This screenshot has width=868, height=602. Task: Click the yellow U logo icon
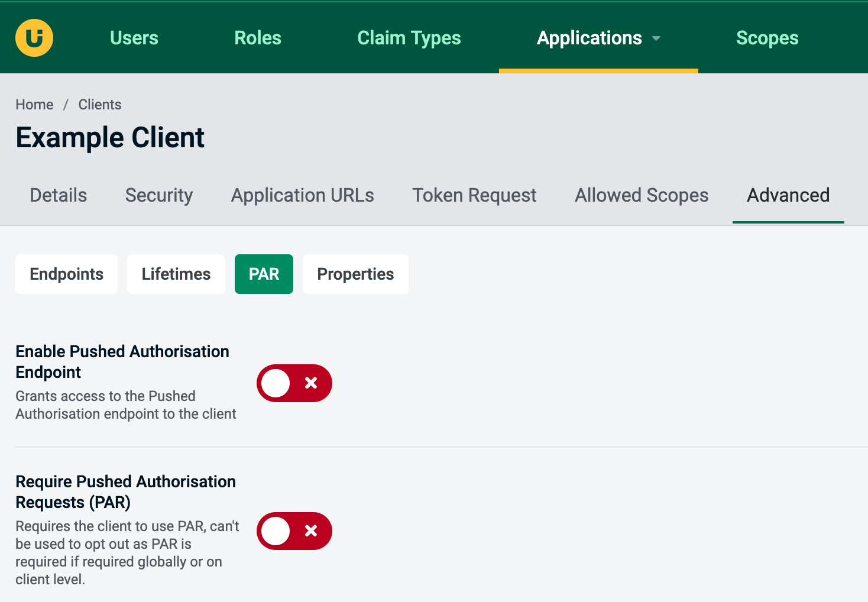(34, 38)
